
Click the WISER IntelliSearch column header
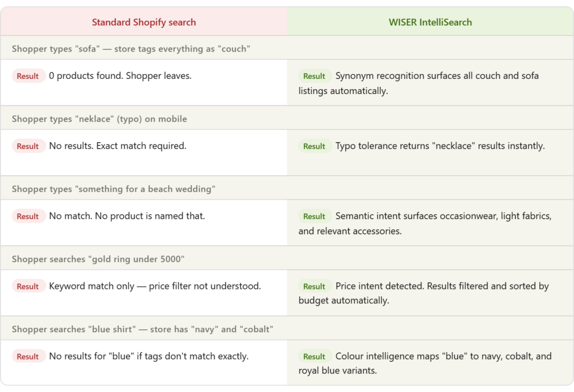coord(430,22)
